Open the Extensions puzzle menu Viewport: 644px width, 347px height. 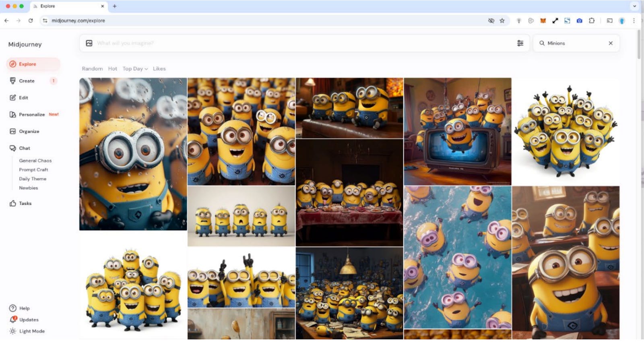(591, 21)
